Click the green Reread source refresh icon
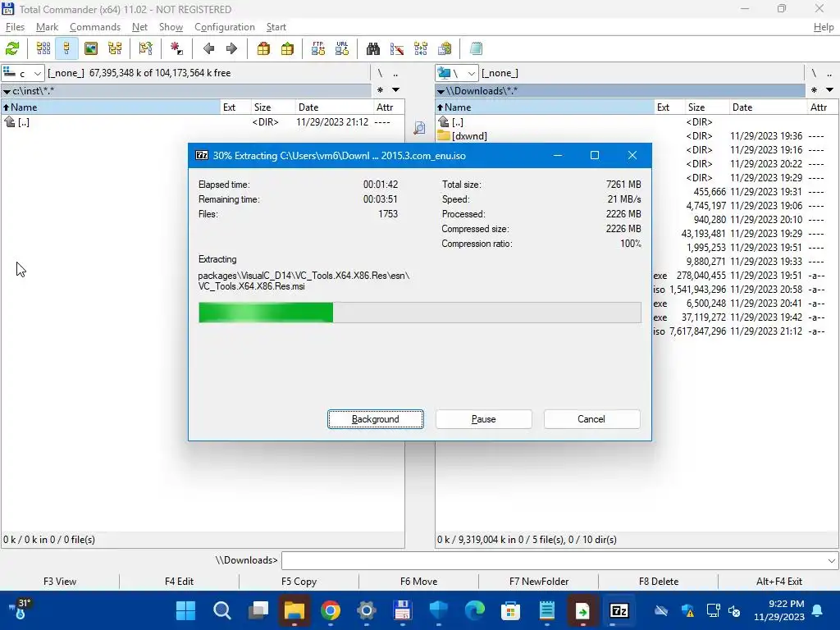 pyautogui.click(x=12, y=48)
